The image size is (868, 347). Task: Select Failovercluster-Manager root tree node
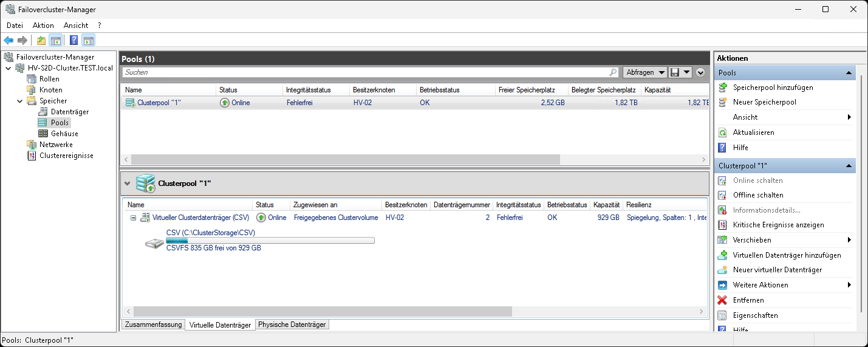pos(55,57)
